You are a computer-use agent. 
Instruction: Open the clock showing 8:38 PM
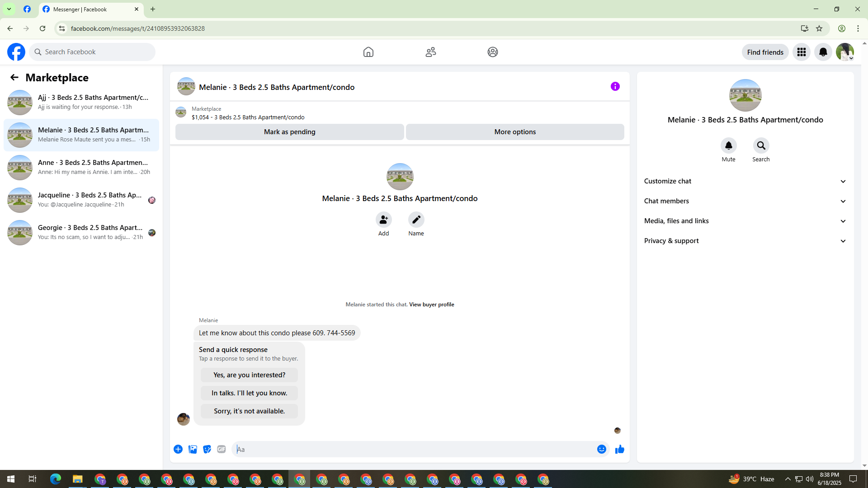coord(830,479)
